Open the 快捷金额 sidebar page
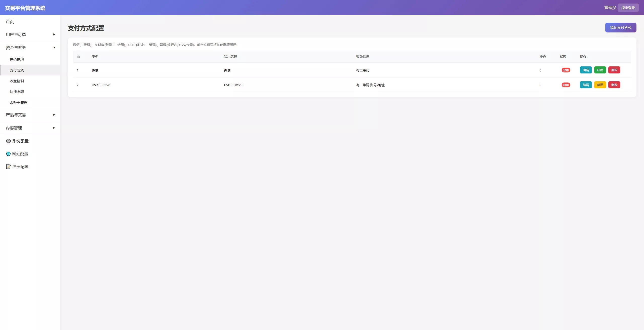Screen dimensions: 644x330 (17, 92)
